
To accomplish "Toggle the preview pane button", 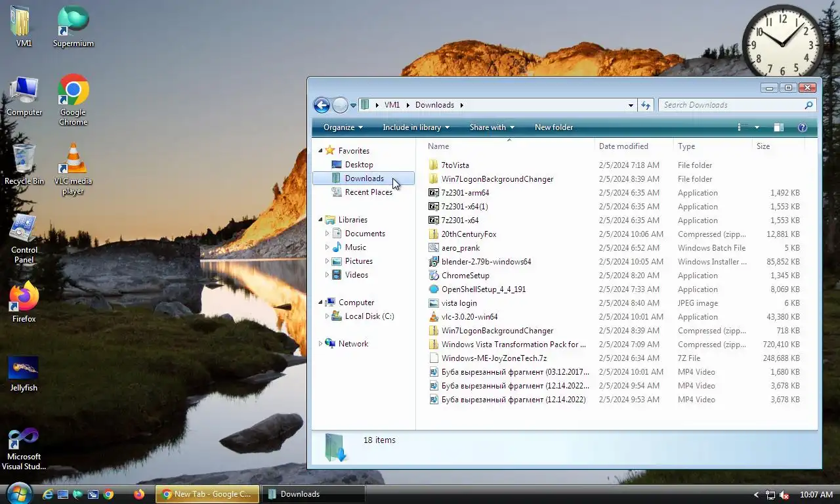I will pyautogui.click(x=778, y=127).
